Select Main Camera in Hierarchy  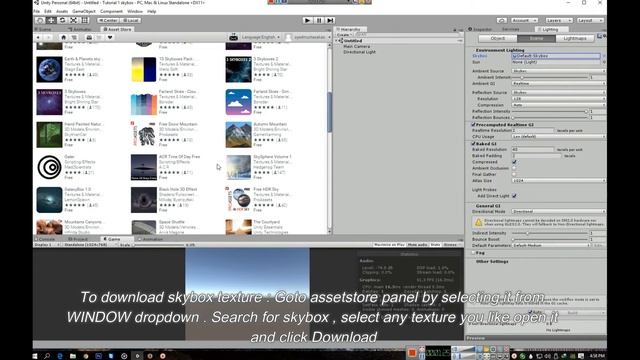pyautogui.click(x=356, y=47)
